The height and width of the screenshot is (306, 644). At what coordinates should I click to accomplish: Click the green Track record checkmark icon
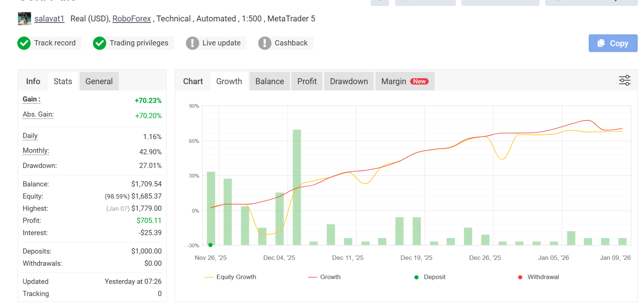click(x=24, y=43)
